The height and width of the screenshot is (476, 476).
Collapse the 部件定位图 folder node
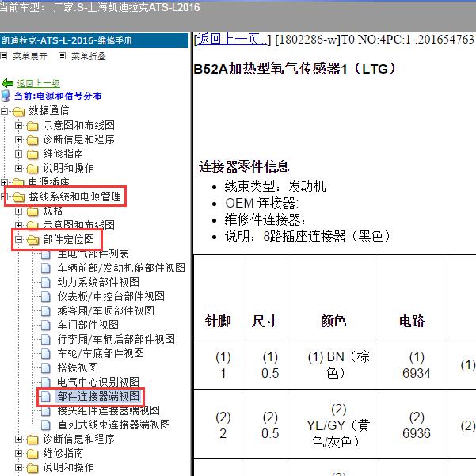coord(18,239)
